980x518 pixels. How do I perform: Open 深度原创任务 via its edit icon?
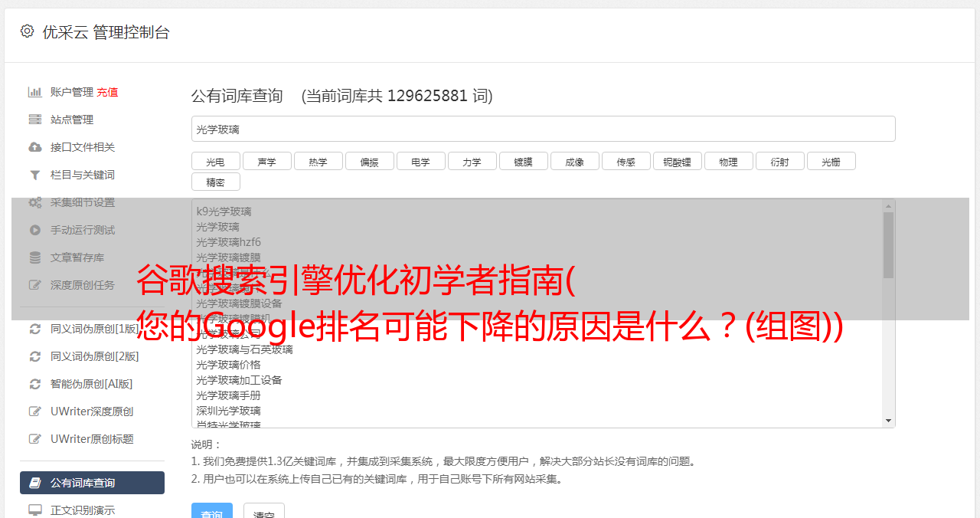(x=35, y=285)
